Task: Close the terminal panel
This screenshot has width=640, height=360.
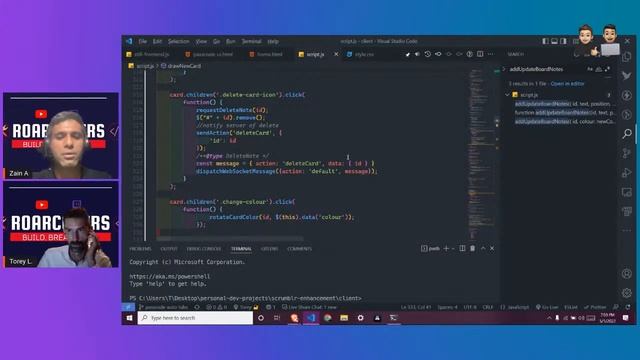Action: click(x=492, y=248)
